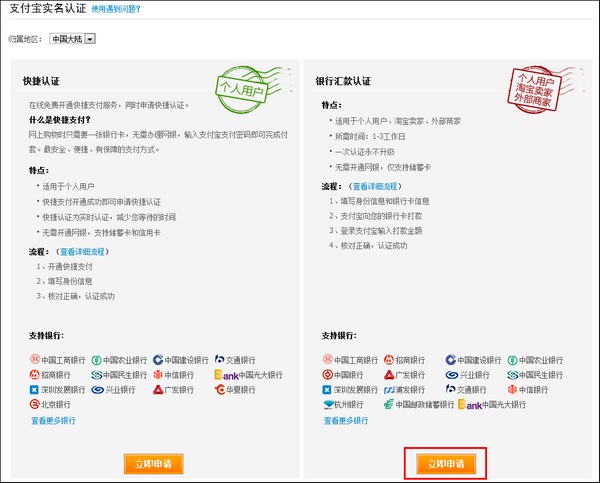This screenshot has height=483, width=600.
Task: Click 中国农业银行 logo in 快捷认证 panel
Action: 119,360
